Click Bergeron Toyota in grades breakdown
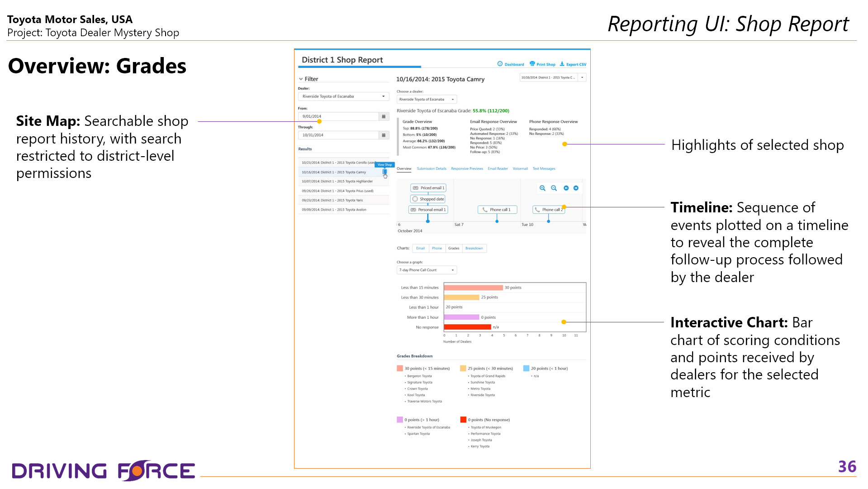Viewport: 868px width, 489px height. 419,376
